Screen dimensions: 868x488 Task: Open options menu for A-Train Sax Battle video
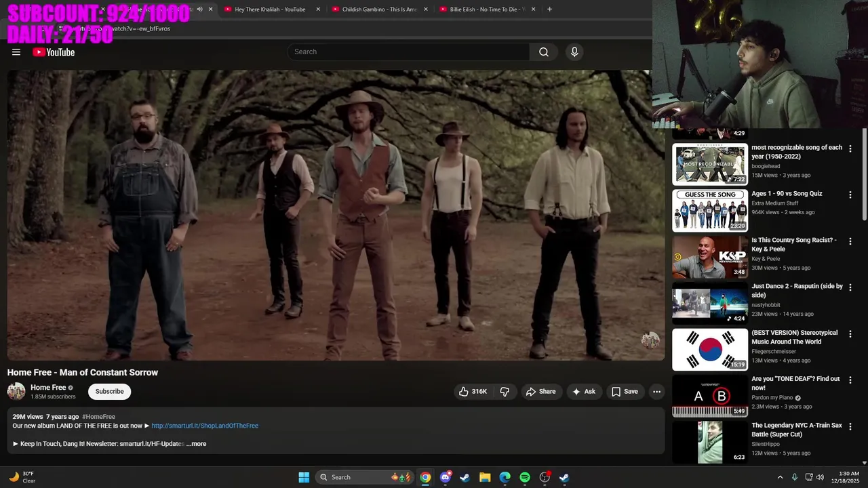[x=850, y=426]
